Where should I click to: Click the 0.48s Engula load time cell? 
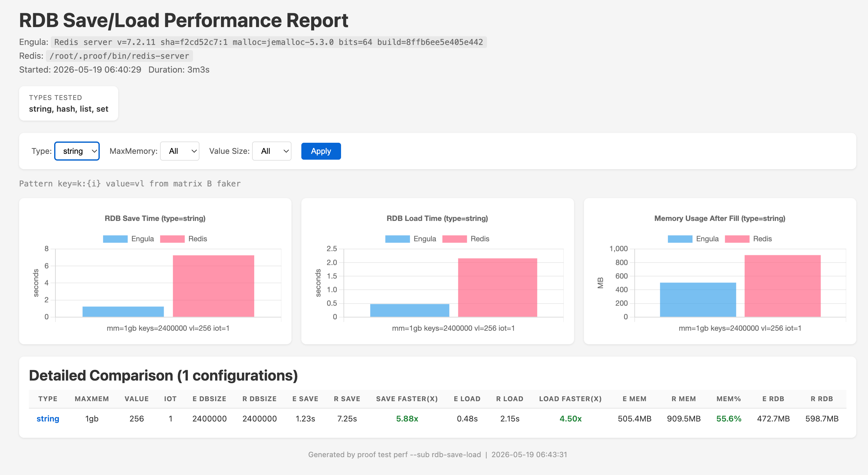(467, 419)
